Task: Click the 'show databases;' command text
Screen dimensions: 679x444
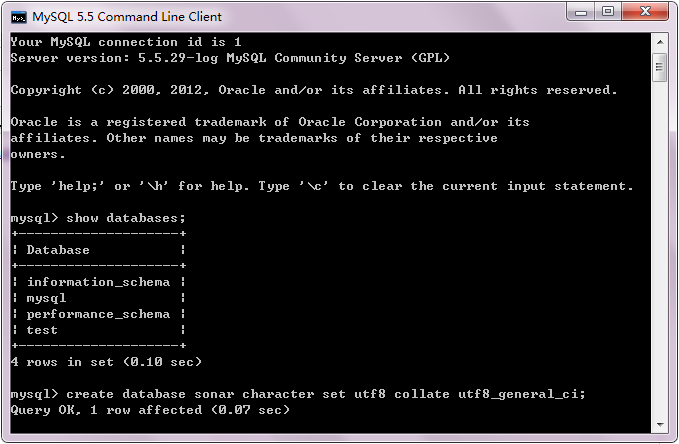Action: 126,218
